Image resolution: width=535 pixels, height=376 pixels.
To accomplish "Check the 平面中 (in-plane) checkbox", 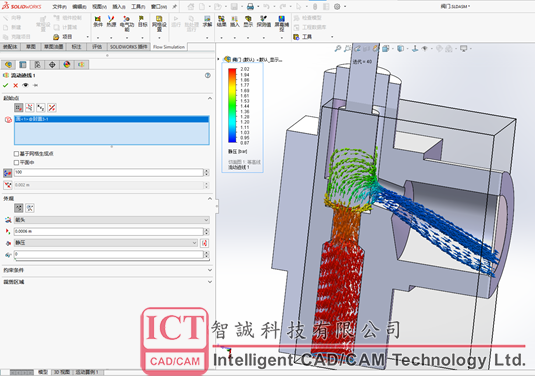I will pyautogui.click(x=16, y=162).
